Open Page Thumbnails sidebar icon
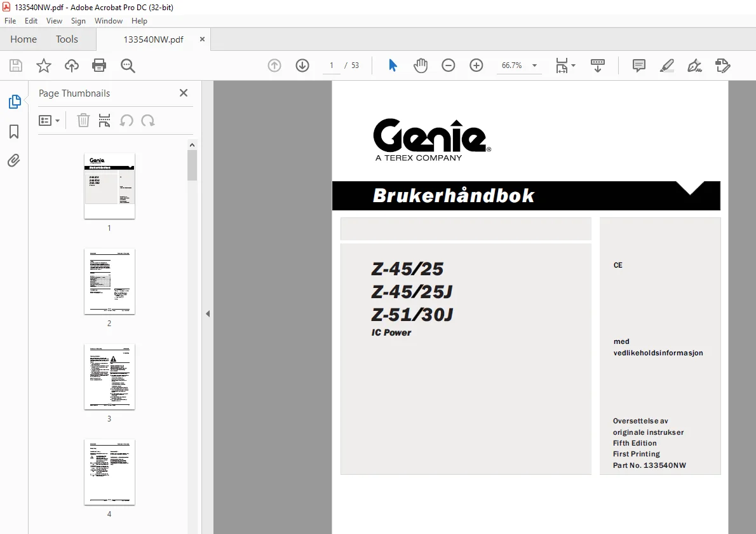 pos(15,102)
